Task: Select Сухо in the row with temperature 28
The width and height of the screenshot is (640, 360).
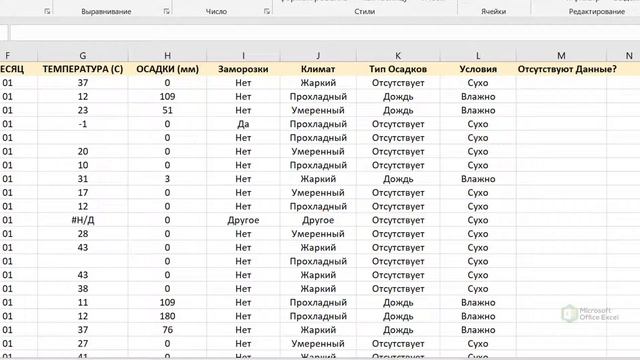Action: click(x=478, y=234)
